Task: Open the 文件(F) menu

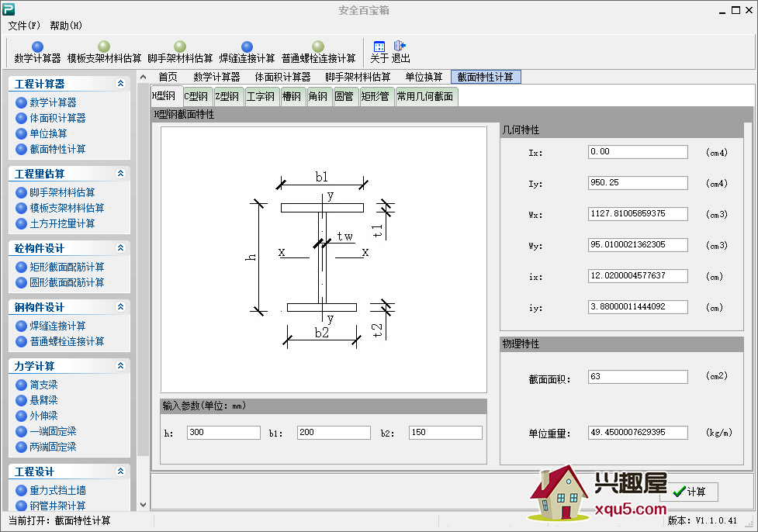Action: [24, 25]
